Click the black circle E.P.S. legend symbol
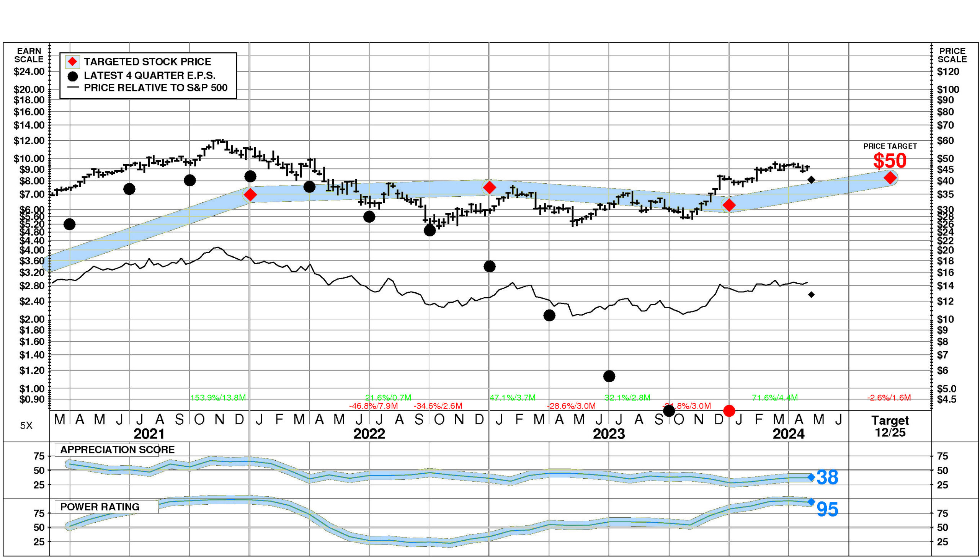 72,76
